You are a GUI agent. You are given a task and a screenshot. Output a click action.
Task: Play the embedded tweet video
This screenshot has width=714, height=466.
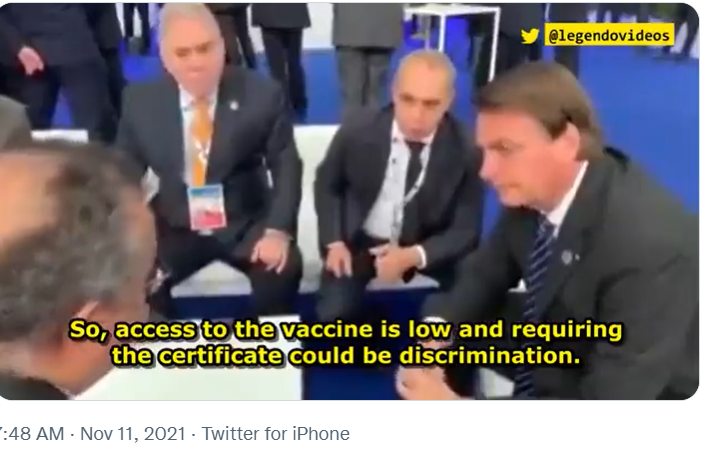pos(349,201)
